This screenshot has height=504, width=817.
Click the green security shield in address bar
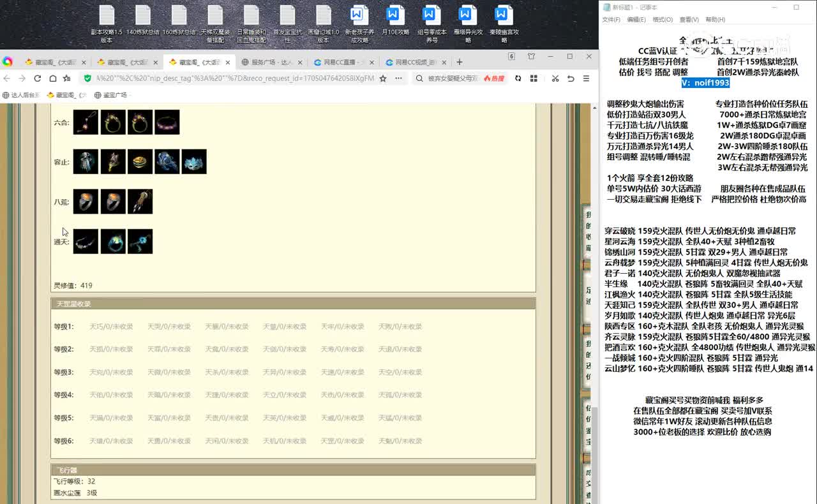click(x=88, y=78)
